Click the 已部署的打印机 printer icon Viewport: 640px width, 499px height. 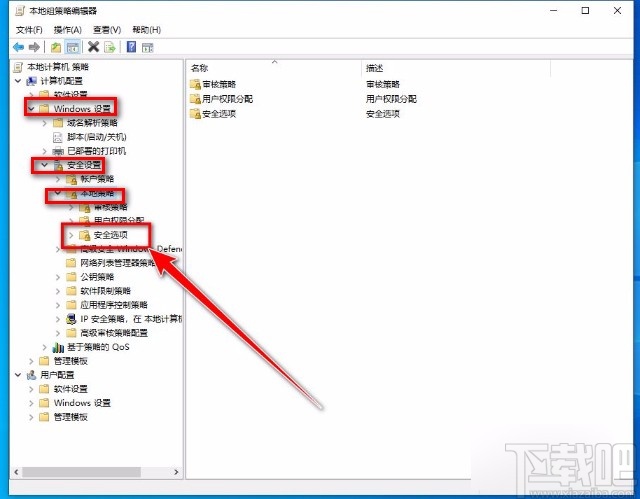(58, 151)
